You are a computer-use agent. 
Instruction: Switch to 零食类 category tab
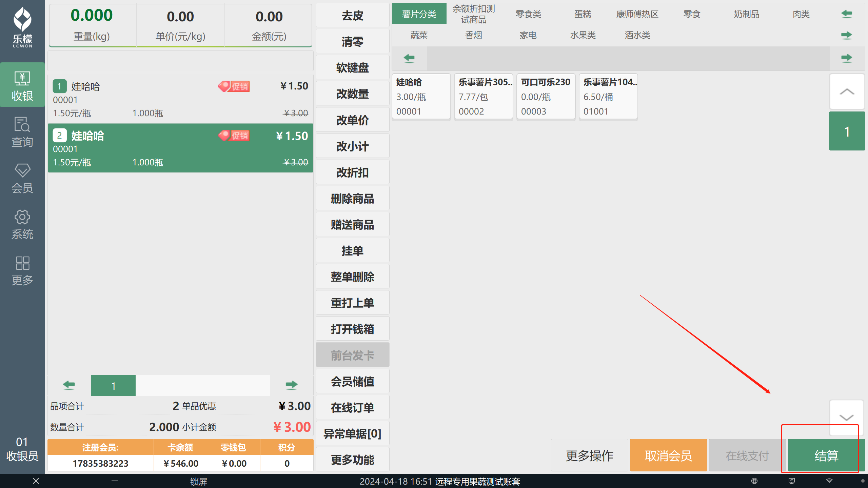point(528,14)
